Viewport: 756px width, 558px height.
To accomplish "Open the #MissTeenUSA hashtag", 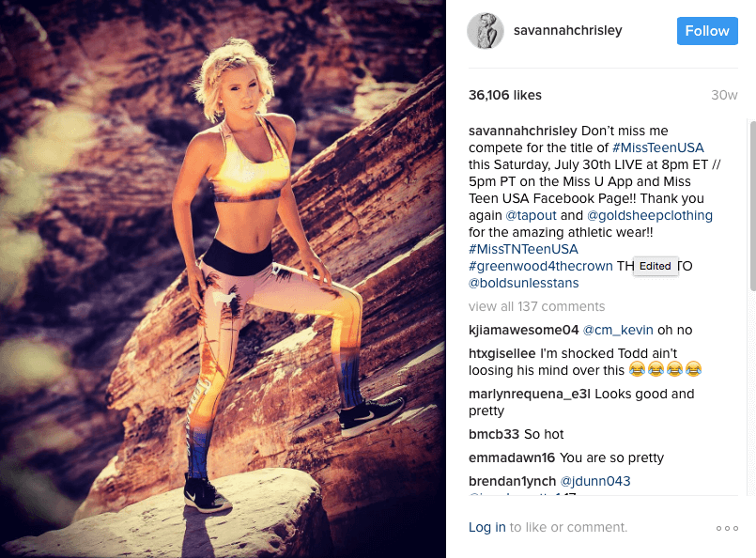I will click(x=657, y=147).
